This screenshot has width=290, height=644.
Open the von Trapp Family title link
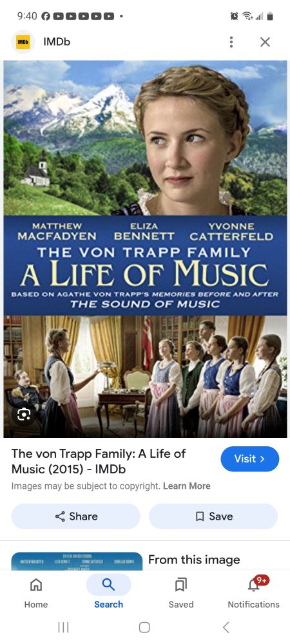coord(99,461)
